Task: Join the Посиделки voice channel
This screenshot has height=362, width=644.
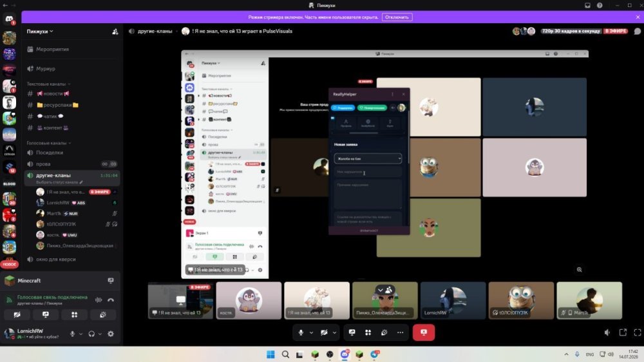Action: point(50,153)
